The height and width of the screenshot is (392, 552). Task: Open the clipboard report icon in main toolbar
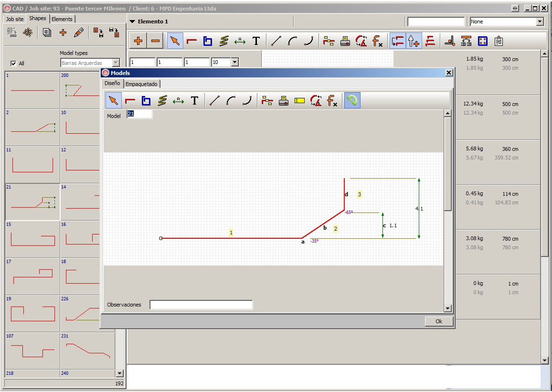point(499,41)
